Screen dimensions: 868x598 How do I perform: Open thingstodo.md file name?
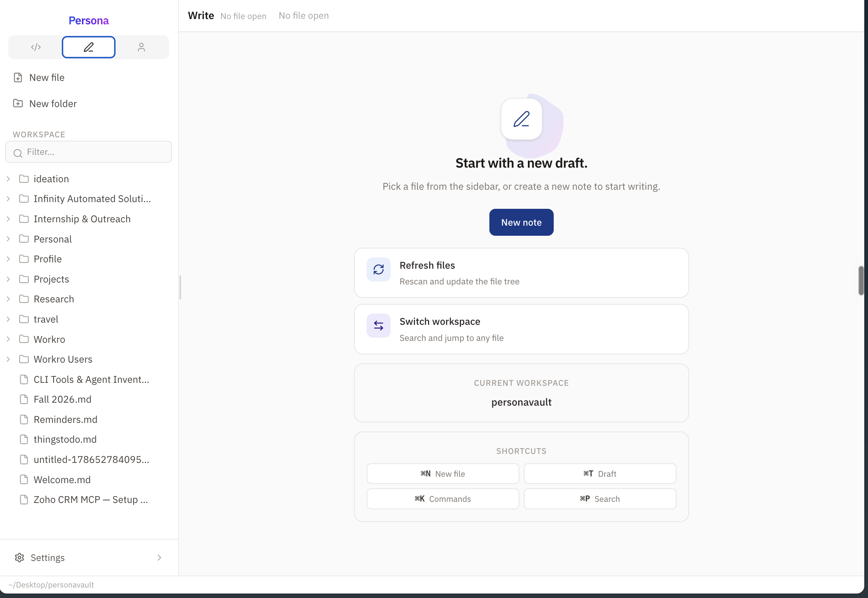pos(65,439)
